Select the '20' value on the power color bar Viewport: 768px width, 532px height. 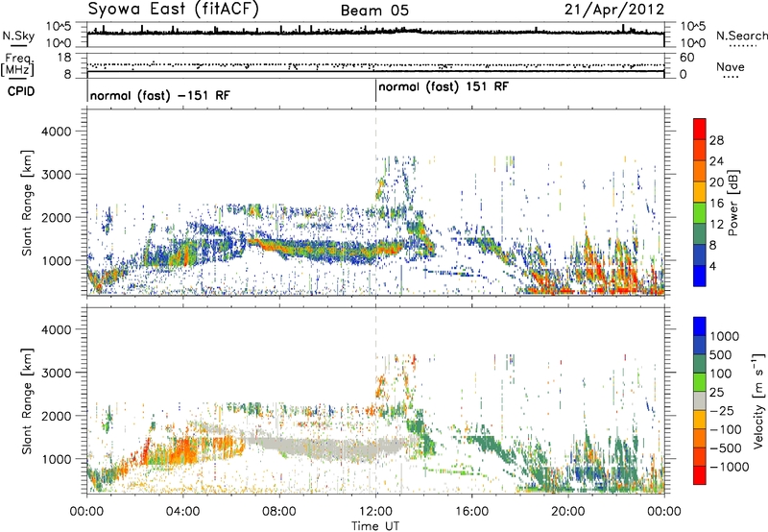[x=716, y=182]
